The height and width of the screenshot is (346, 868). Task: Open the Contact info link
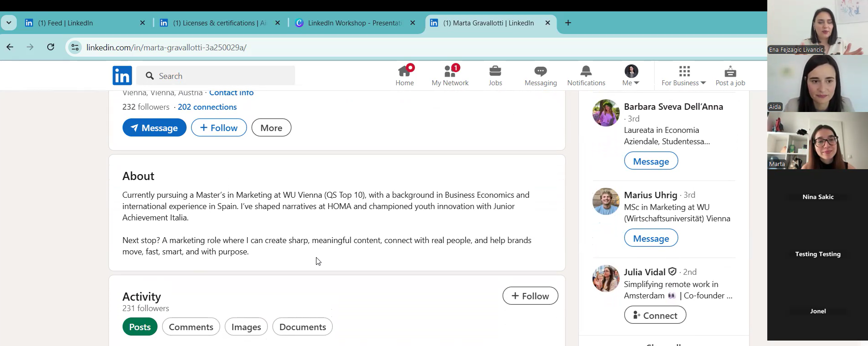pyautogui.click(x=232, y=93)
